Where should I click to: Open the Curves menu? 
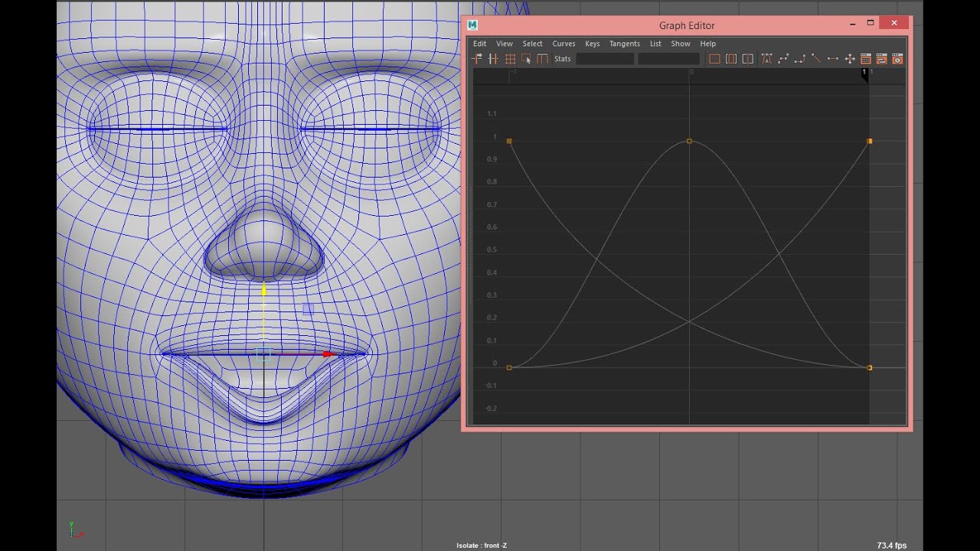[563, 44]
